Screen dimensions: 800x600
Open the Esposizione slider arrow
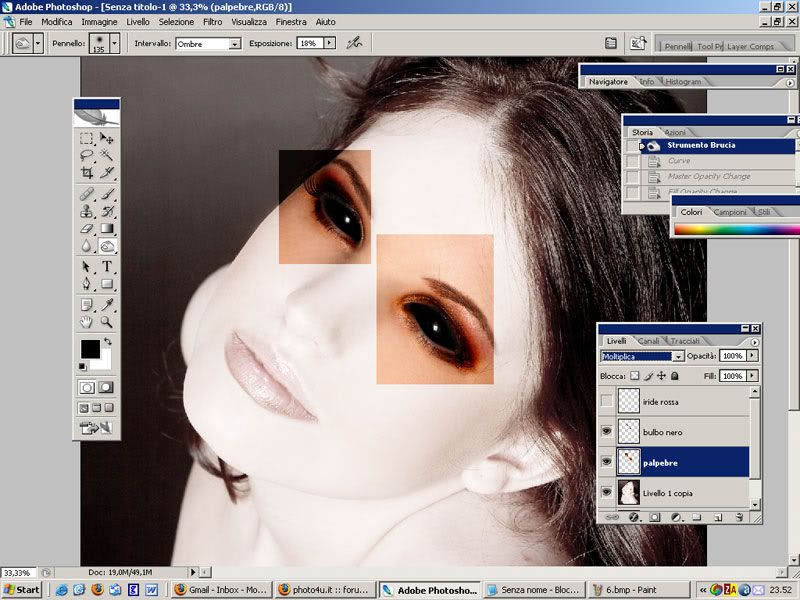coord(330,43)
